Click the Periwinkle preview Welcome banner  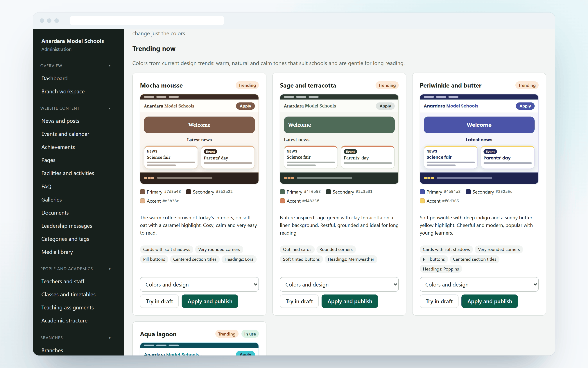tap(479, 125)
